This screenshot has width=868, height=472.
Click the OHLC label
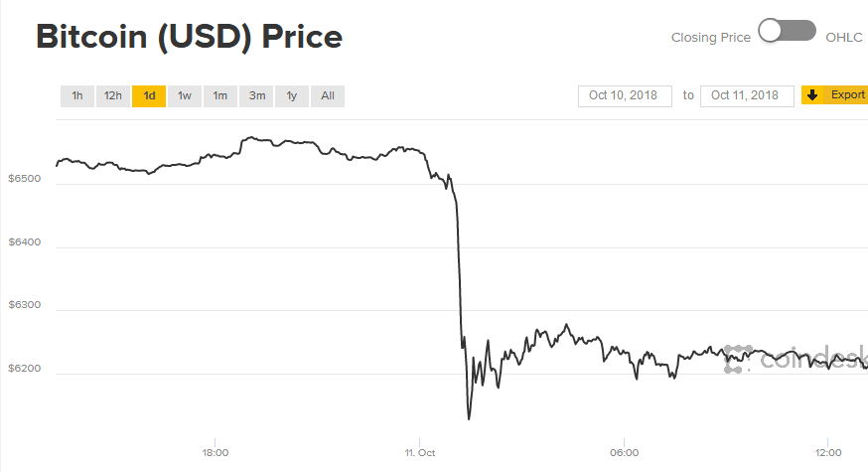pos(844,38)
